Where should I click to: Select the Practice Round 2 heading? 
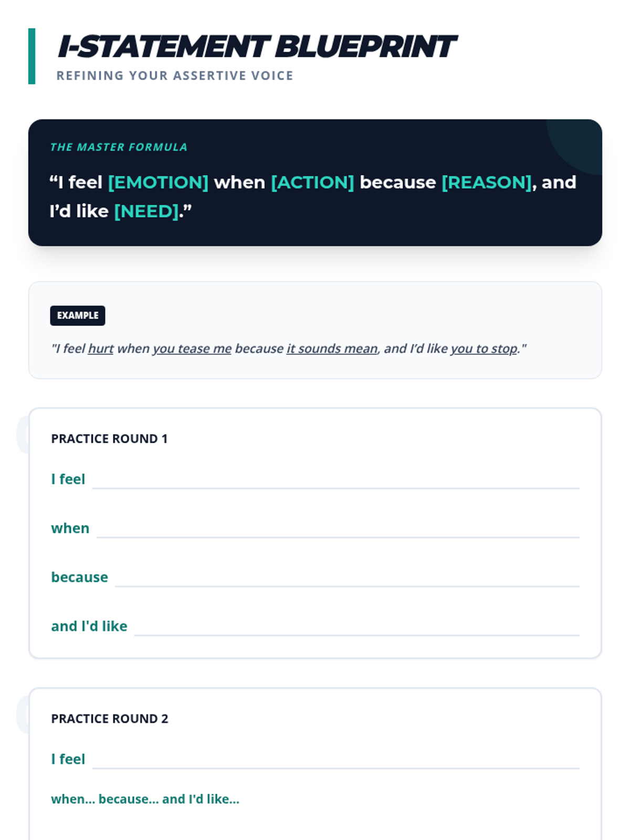[x=110, y=719]
